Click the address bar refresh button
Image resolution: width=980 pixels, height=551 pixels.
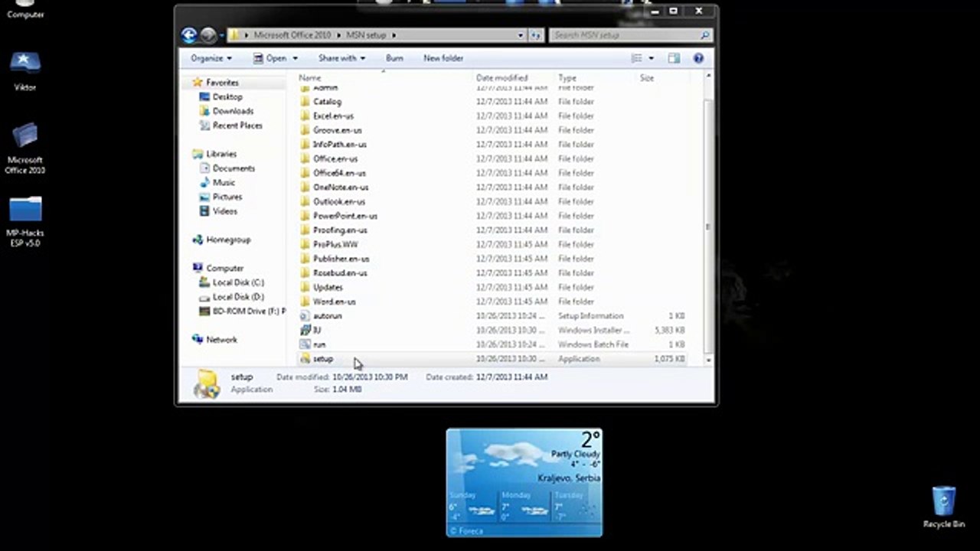click(x=536, y=35)
